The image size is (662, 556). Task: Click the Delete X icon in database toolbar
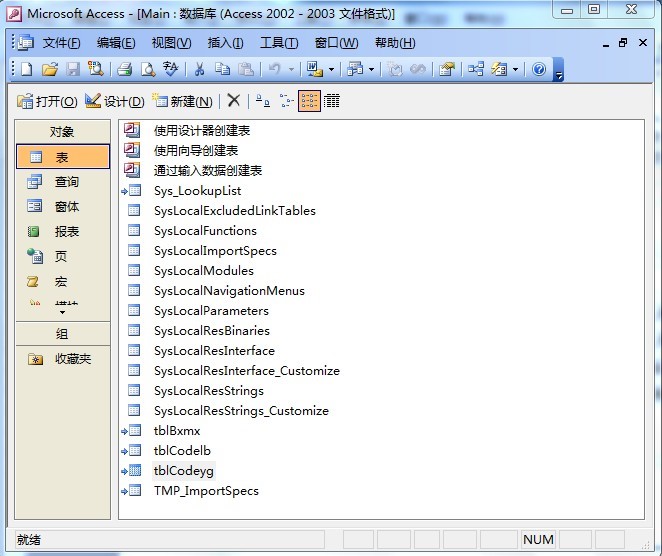point(233,101)
